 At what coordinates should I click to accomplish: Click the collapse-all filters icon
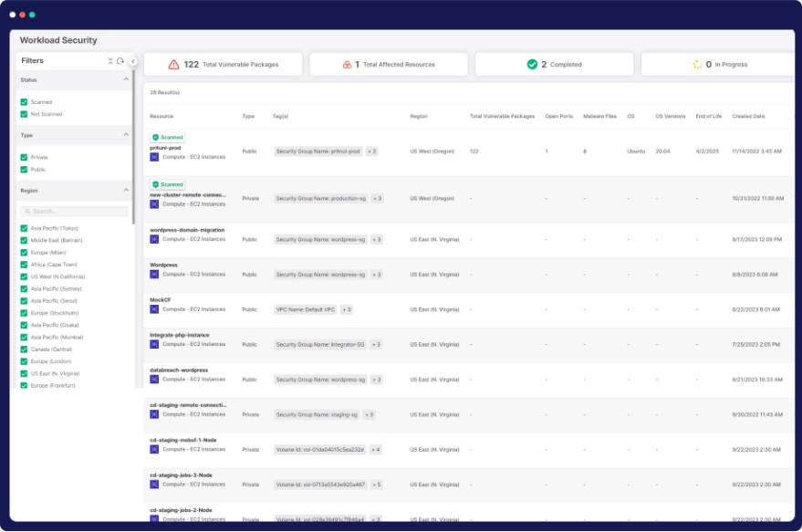point(110,61)
